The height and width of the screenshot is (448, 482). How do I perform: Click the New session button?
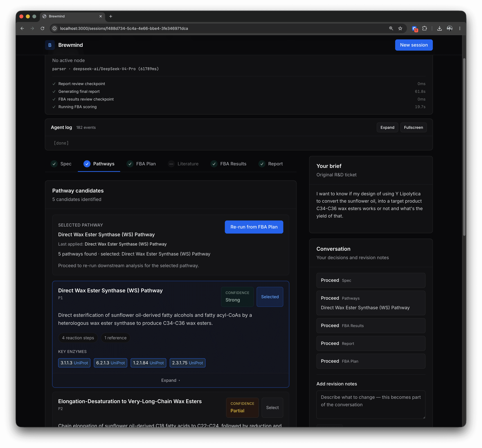click(414, 45)
